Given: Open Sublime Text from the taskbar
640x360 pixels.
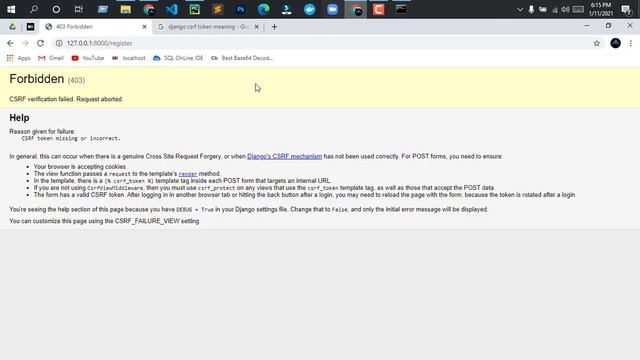Looking at the screenshot, I should (218, 9).
